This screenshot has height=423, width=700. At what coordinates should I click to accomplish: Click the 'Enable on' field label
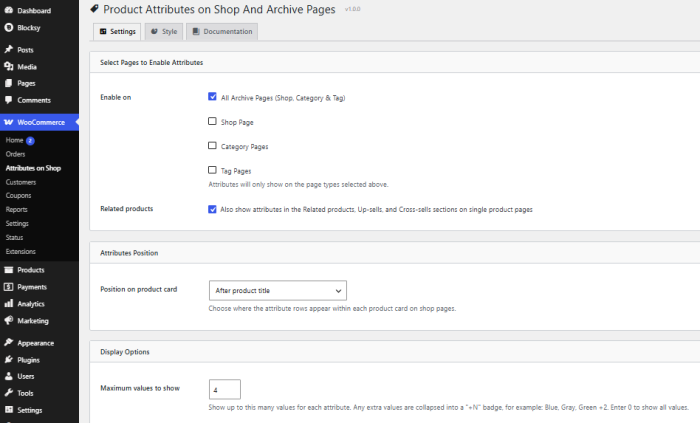click(116, 97)
